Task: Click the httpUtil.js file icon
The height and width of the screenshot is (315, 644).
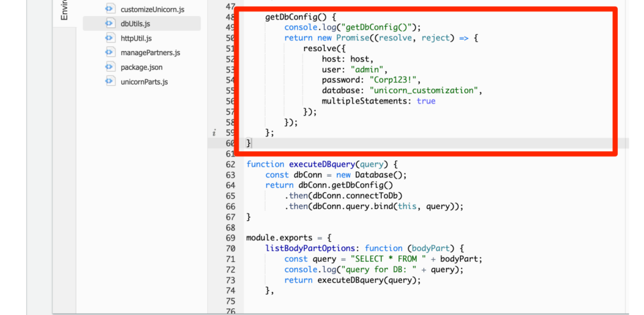Action: point(110,38)
